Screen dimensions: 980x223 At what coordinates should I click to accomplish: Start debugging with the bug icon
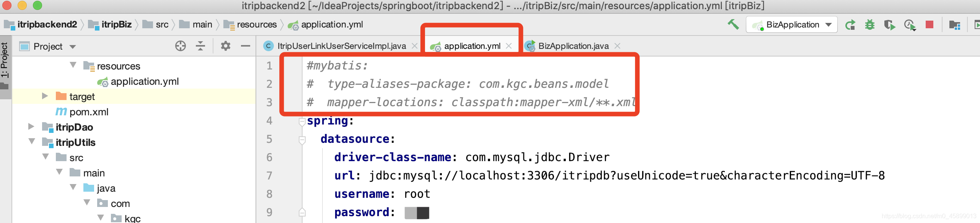pos(870,25)
